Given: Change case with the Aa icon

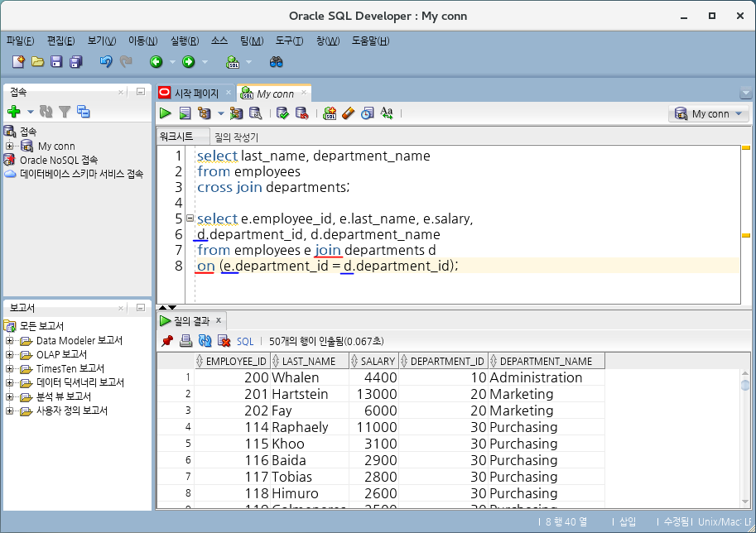Looking at the screenshot, I should pos(387,113).
